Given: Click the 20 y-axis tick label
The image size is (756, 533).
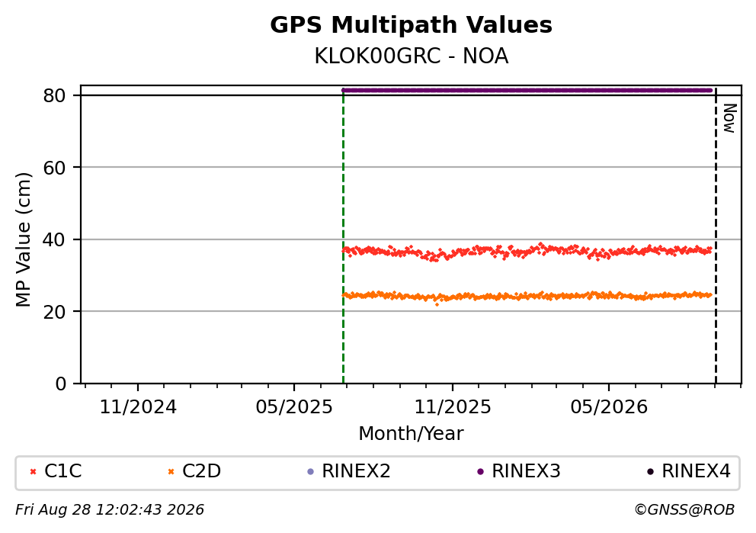Looking at the screenshot, I should 54,312.
